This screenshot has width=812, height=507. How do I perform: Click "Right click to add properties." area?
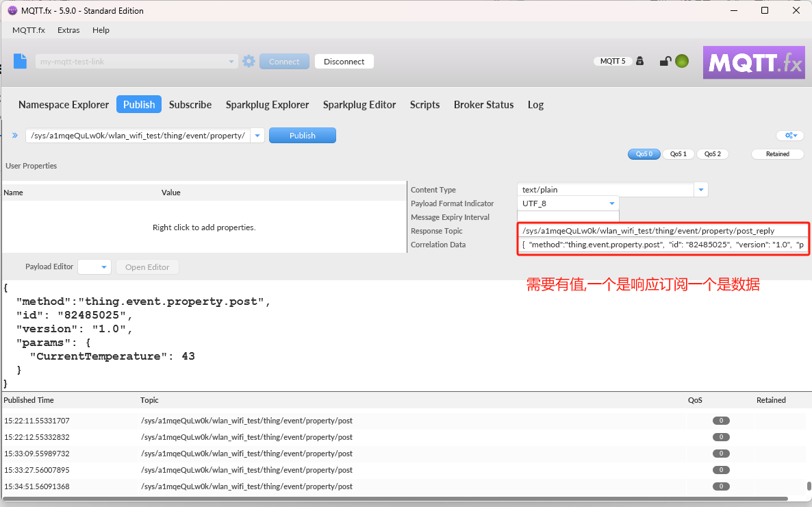click(x=204, y=227)
